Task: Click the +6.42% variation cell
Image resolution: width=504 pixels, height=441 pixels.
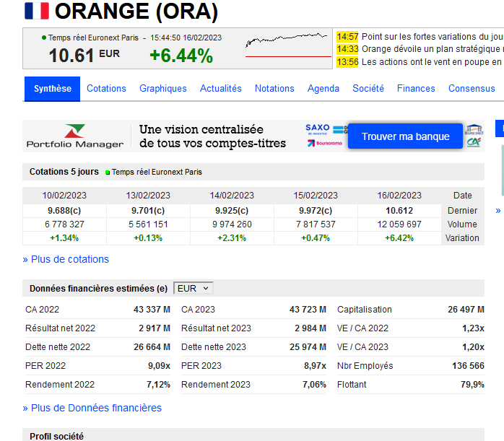Action: (x=399, y=238)
